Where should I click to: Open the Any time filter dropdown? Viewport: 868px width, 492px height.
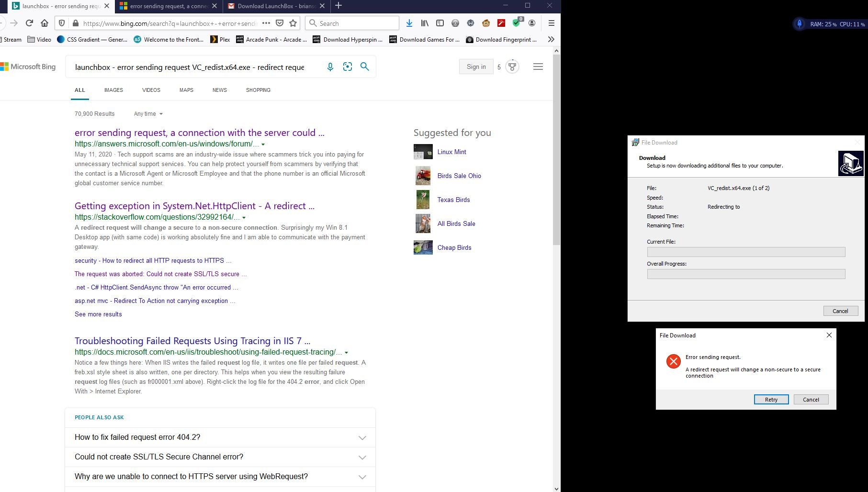(x=148, y=114)
